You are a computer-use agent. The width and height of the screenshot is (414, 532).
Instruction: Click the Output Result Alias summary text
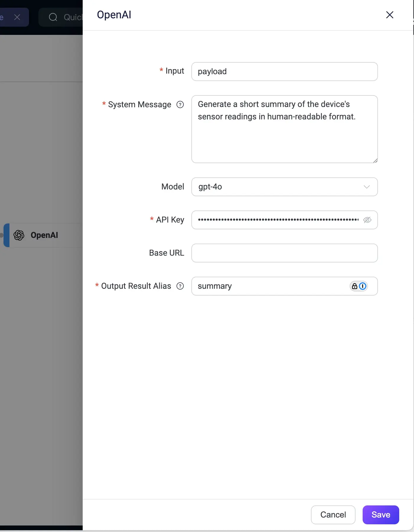pyautogui.click(x=215, y=286)
